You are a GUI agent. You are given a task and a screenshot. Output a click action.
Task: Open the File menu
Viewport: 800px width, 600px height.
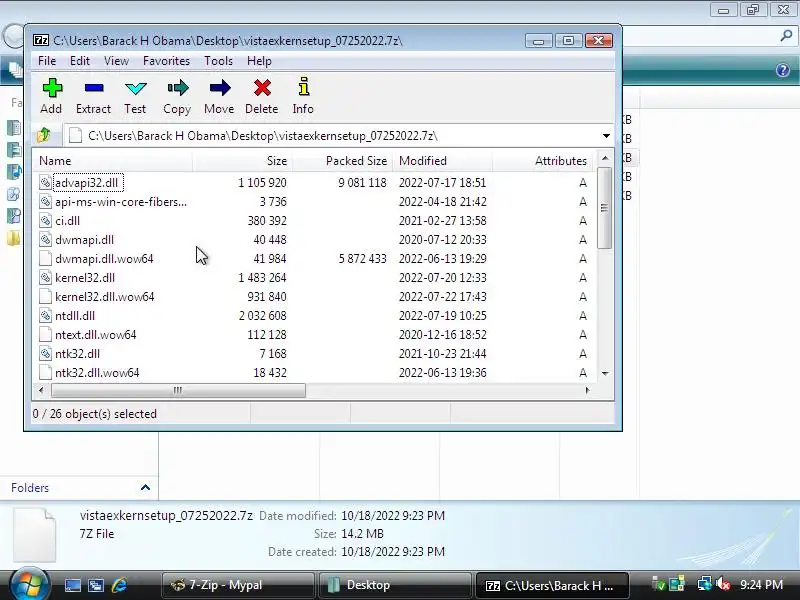[x=47, y=61]
